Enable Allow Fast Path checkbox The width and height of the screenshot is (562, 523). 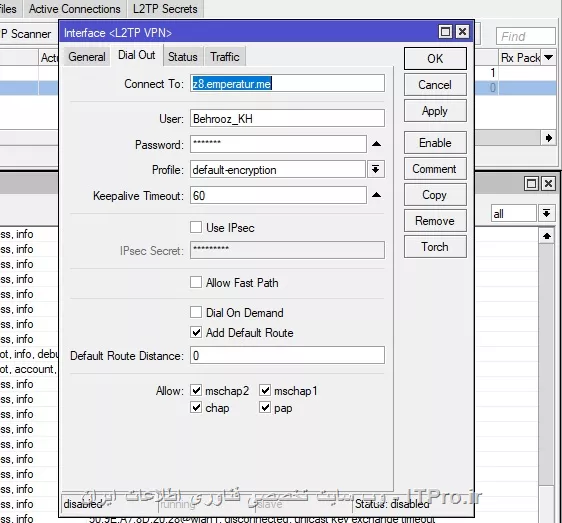click(196, 282)
